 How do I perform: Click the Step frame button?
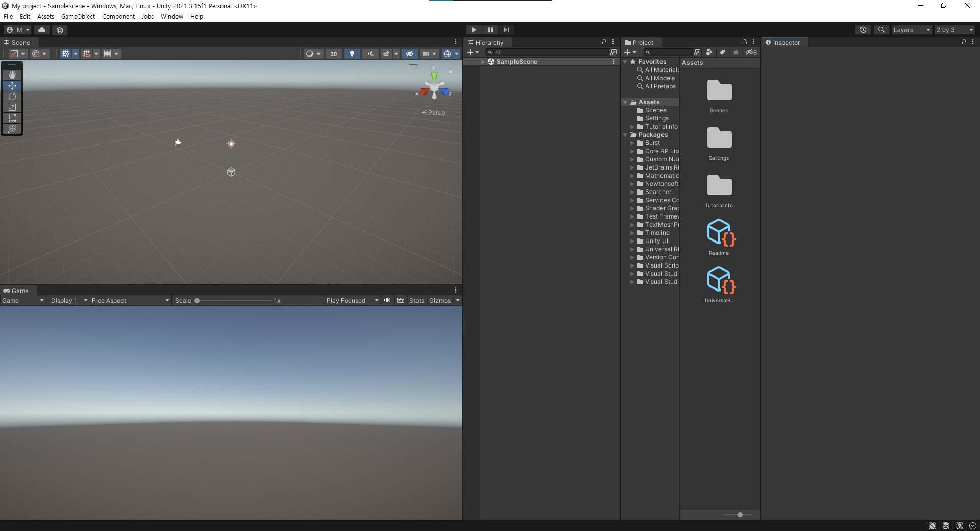coord(506,30)
